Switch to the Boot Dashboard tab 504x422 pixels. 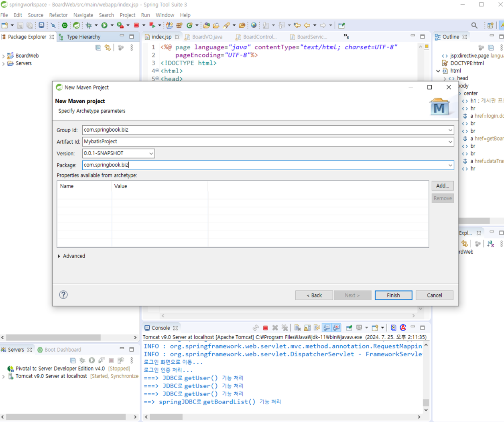point(59,350)
